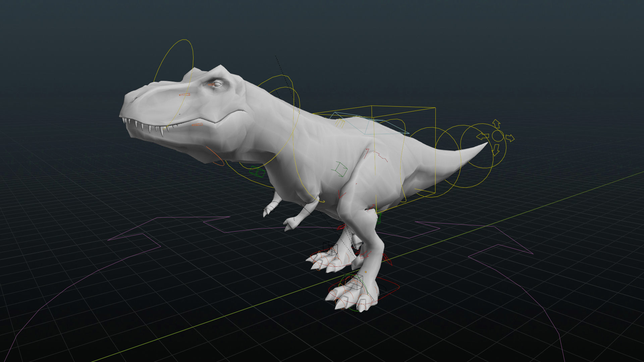Image resolution: width=644 pixels, height=362 pixels.
Task: Pick red arrow control at rear leg knee
Action: (341, 228)
